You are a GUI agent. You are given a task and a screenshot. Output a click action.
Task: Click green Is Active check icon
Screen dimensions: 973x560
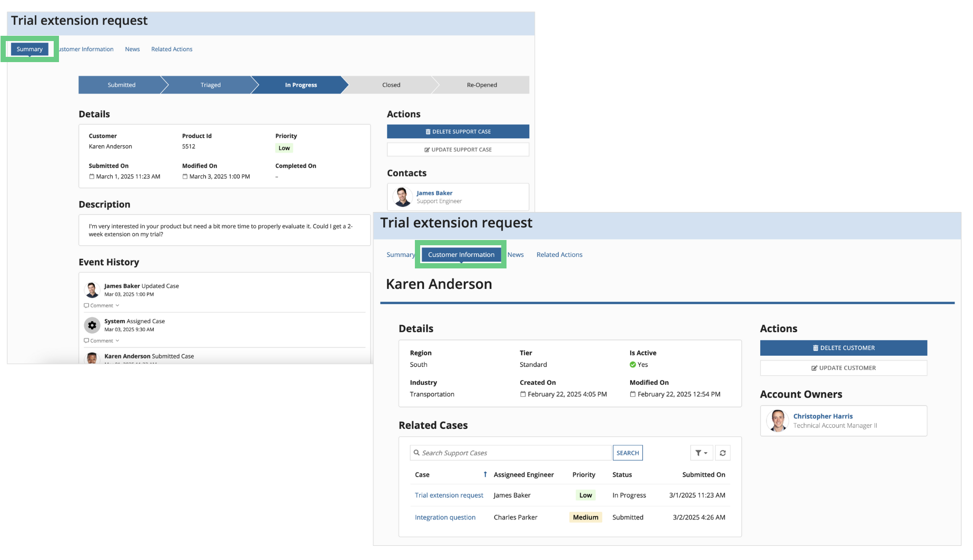(x=633, y=365)
